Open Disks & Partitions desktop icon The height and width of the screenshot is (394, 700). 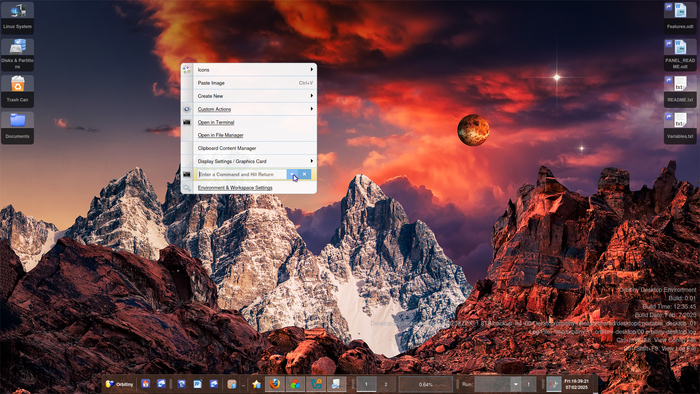[x=17, y=54]
